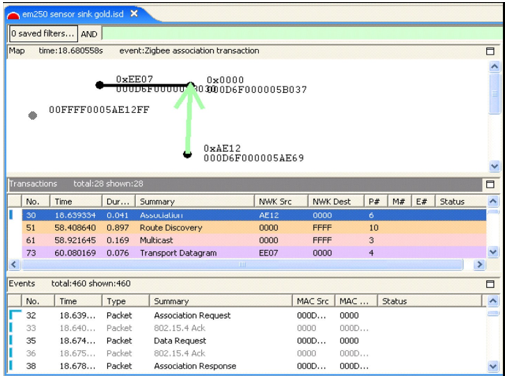Open the saved filters dropdown
The image size is (519, 380).
(43, 34)
